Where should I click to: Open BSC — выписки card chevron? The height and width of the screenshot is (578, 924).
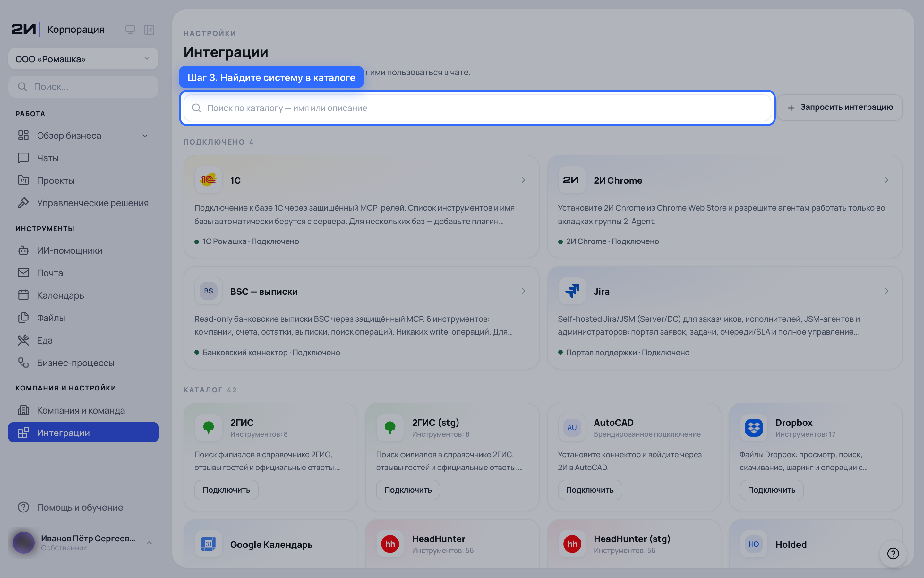pos(524,291)
